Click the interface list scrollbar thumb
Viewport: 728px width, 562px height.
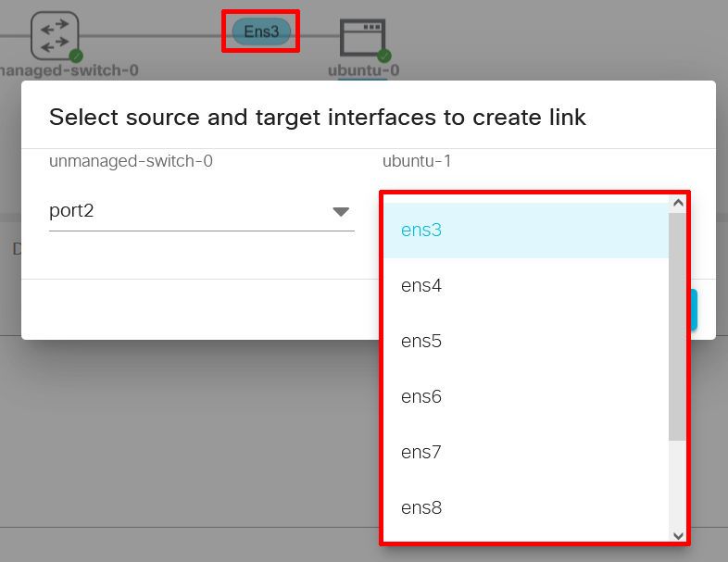click(x=678, y=324)
